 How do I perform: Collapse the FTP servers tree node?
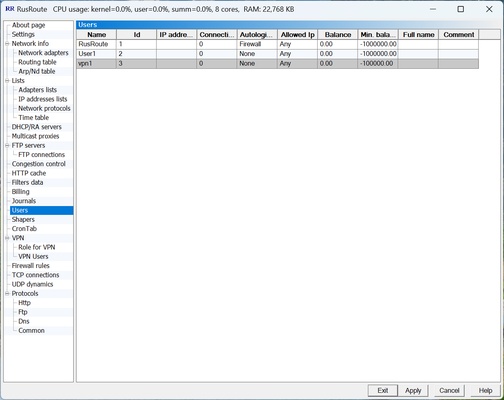pos(7,145)
